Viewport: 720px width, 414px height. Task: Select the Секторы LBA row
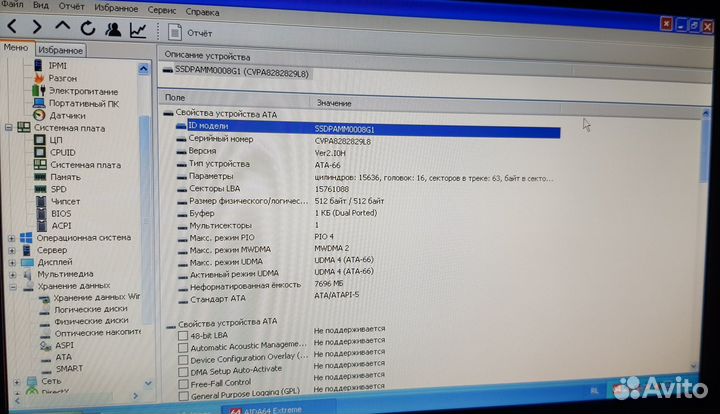[x=368, y=189]
